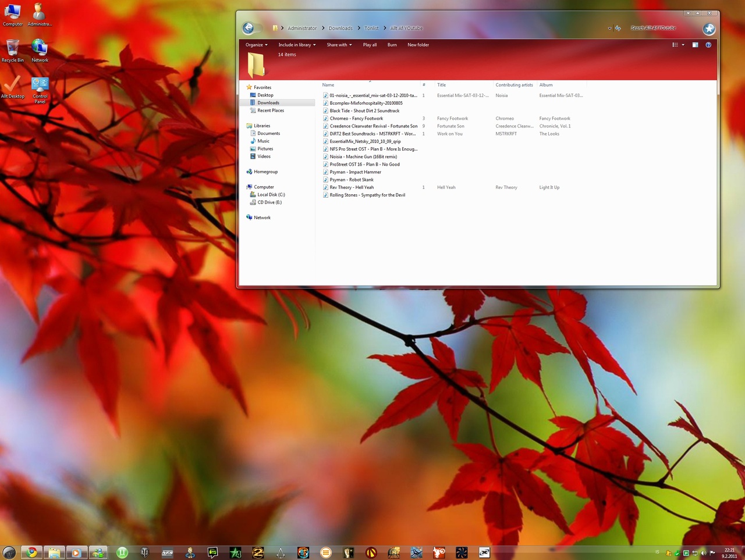Launch the Fallout vault boy taskbar icon
Viewport: 745px width, 560px height.
coord(190,552)
